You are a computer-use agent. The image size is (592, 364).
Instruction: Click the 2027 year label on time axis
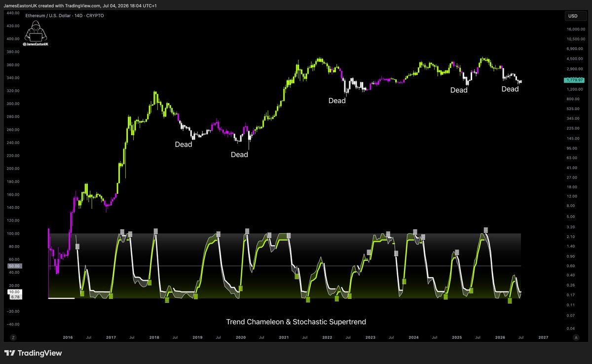click(x=543, y=337)
